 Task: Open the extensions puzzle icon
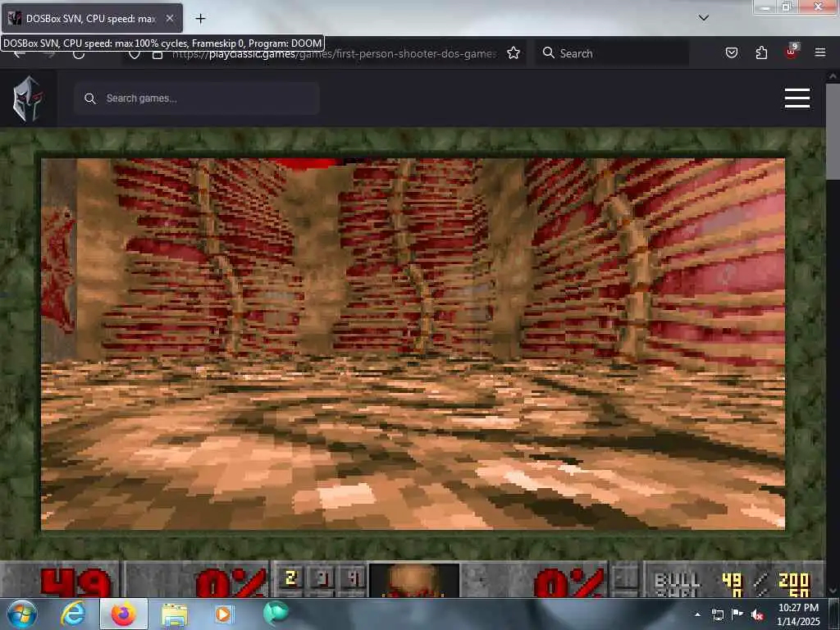pos(761,52)
